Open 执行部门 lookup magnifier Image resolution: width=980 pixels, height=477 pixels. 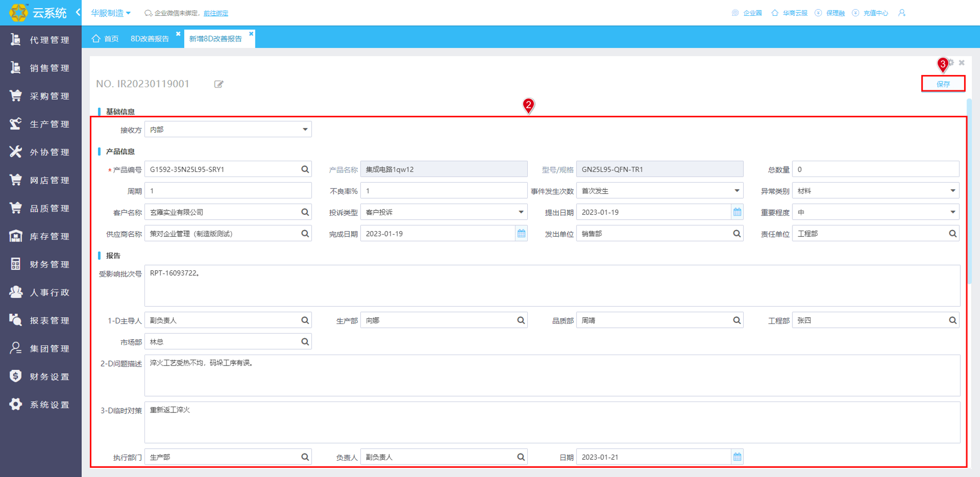tap(305, 457)
